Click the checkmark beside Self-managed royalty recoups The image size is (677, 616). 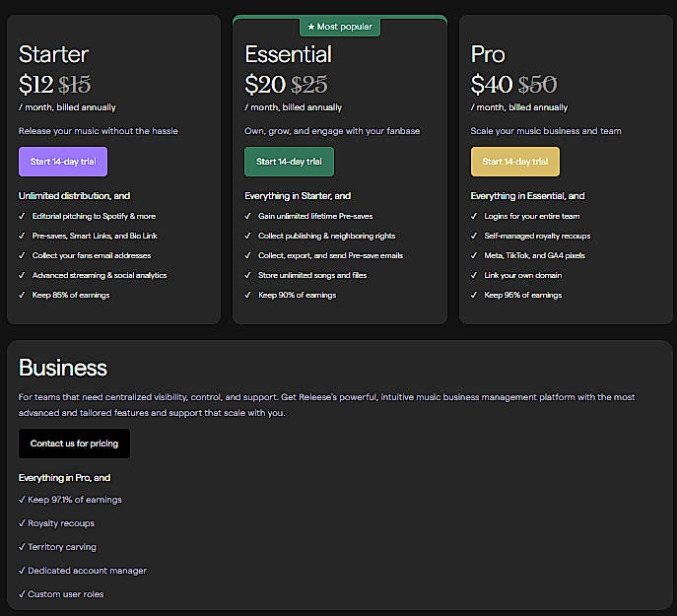[x=474, y=236]
